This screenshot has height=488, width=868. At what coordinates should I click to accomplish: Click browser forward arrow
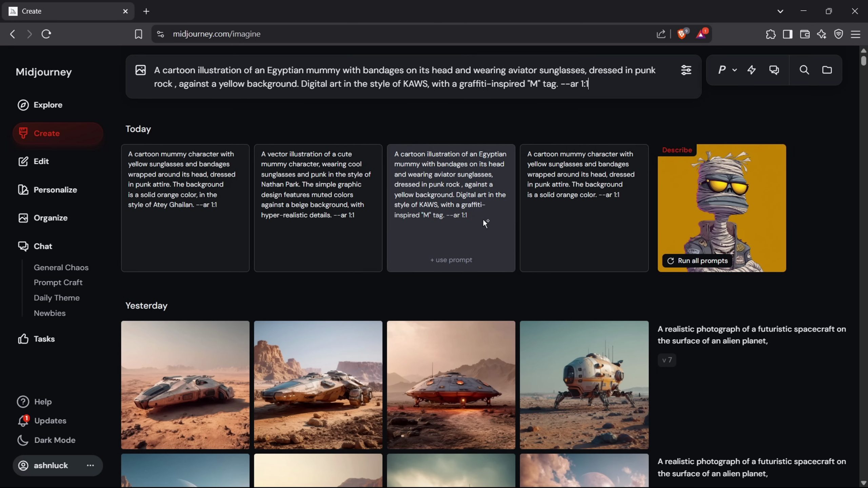29,34
